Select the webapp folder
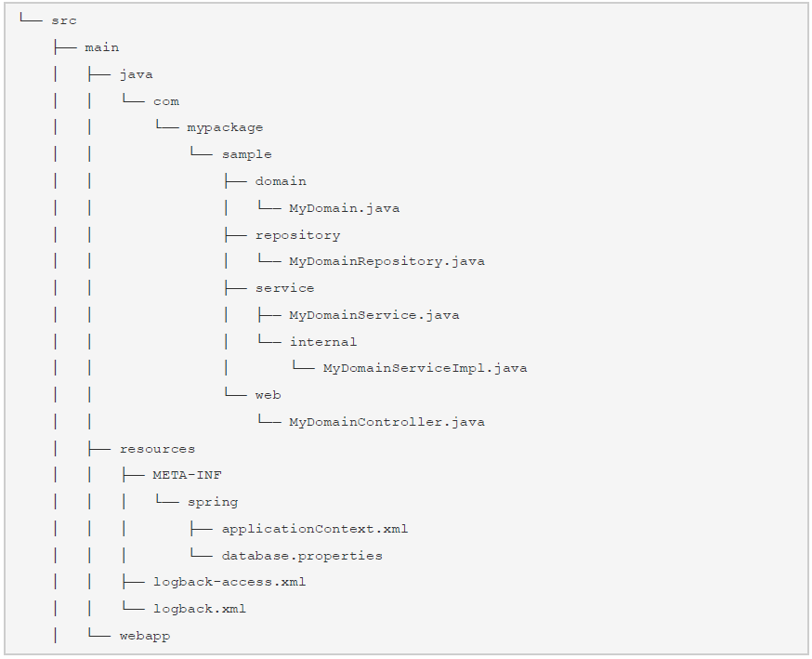 (x=145, y=636)
